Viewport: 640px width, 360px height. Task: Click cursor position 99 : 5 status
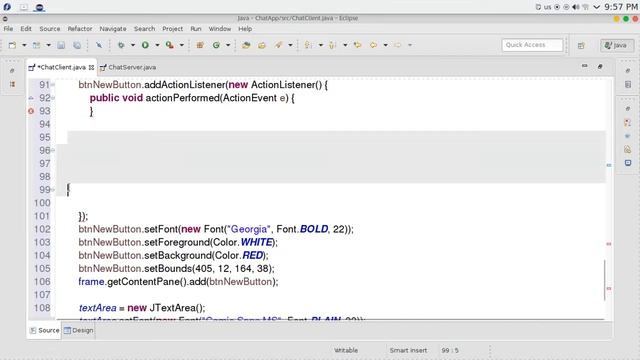[450, 350]
